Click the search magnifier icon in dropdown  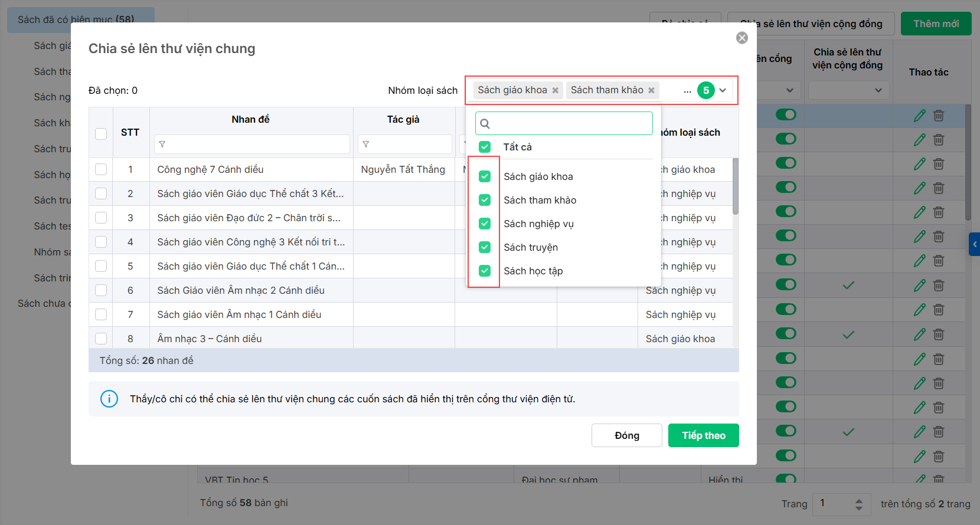click(x=485, y=124)
